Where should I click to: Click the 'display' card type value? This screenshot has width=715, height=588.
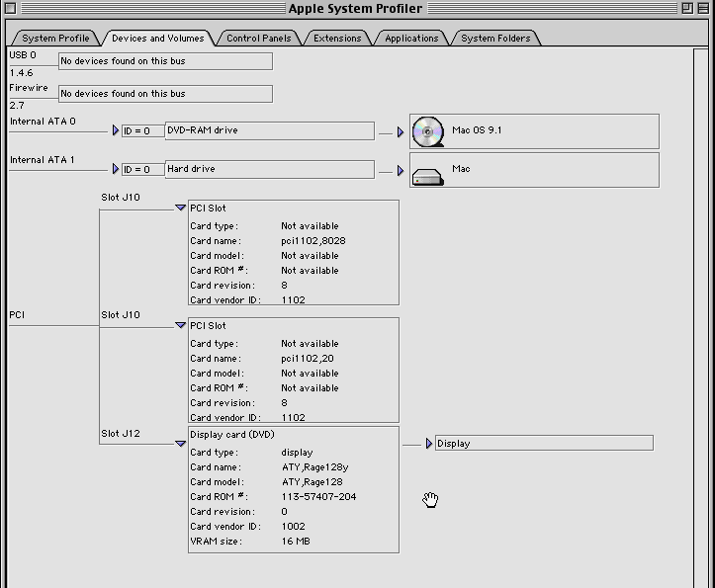[297, 453]
